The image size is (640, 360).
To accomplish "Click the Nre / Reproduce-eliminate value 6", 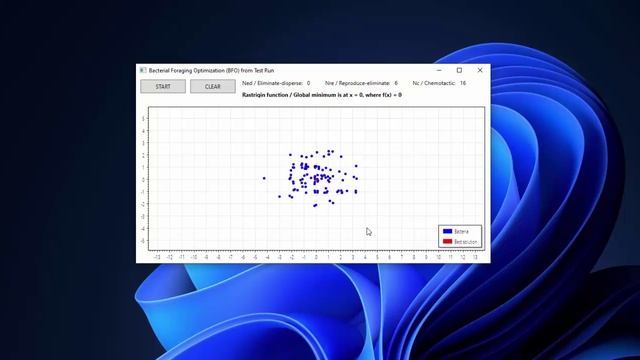I will coord(396,83).
